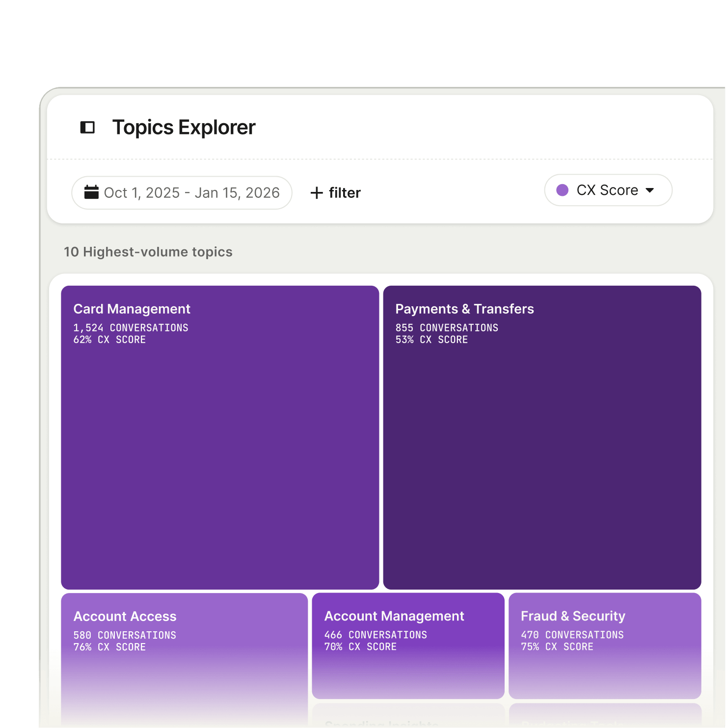
Task: Add a filter to the Topics Explorer
Action: (x=335, y=193)
